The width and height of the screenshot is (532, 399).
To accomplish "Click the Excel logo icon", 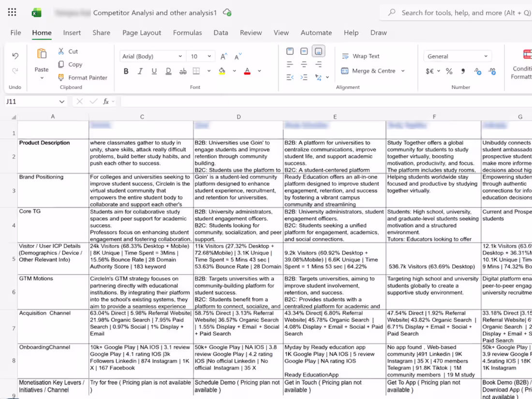I will pyautogui.click(x=36, y=13).
